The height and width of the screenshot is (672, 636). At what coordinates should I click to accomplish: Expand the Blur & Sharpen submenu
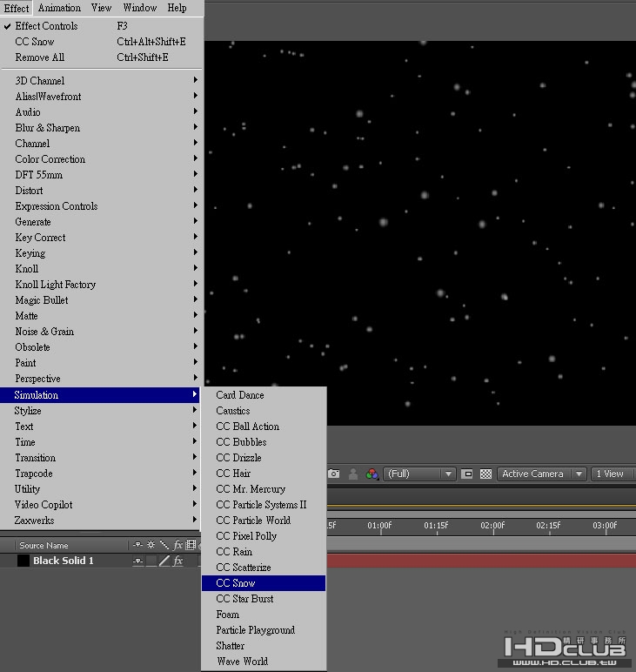tap(102, 128)
